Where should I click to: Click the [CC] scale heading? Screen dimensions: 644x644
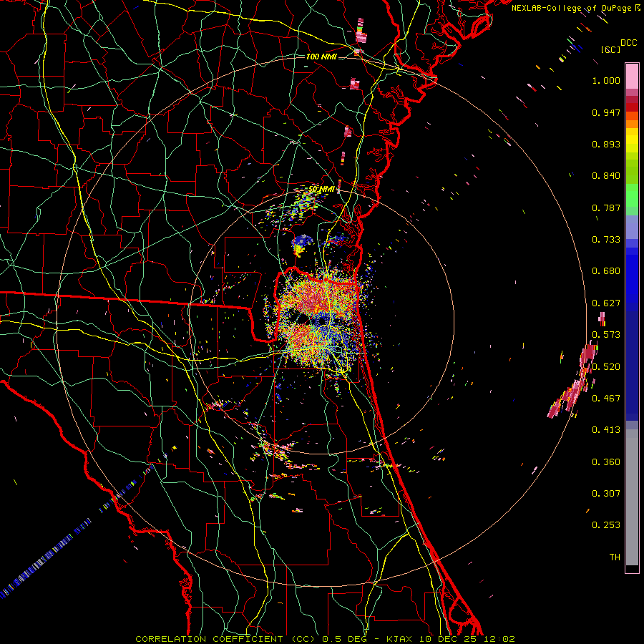pos(611,49)
